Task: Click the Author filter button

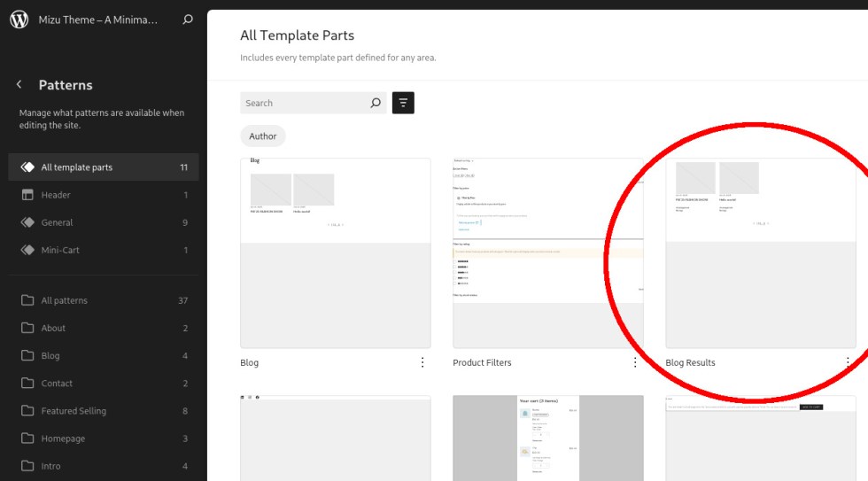Action: coord(262,136)
